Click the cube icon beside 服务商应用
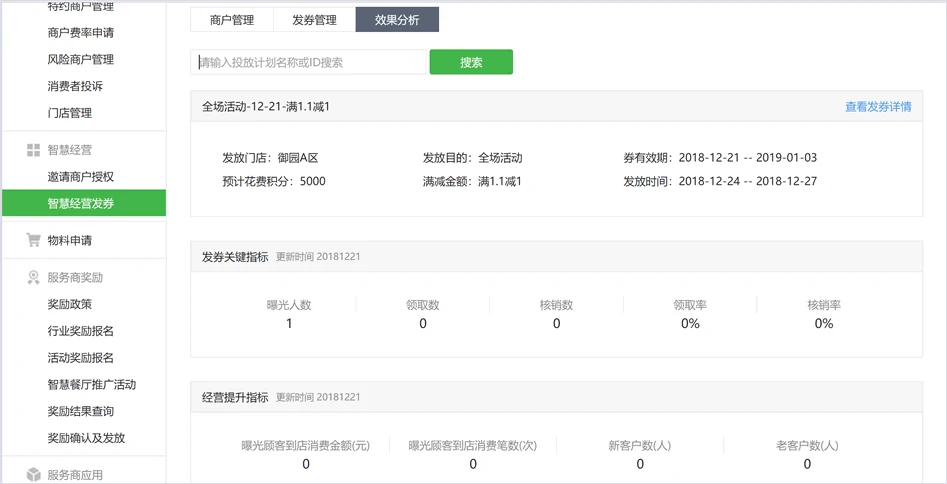Viewport: 947px width, 484px height. 33,474
